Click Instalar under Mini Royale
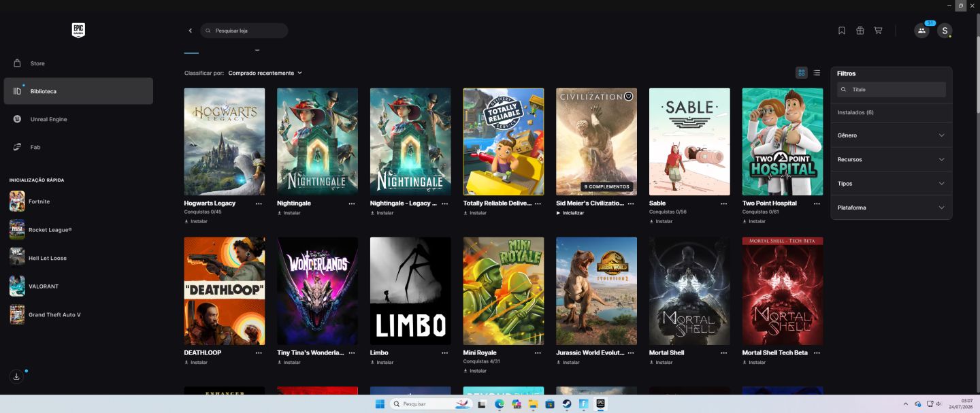The height and width of the screenshot is (413, 980). (x=475, y=371)
